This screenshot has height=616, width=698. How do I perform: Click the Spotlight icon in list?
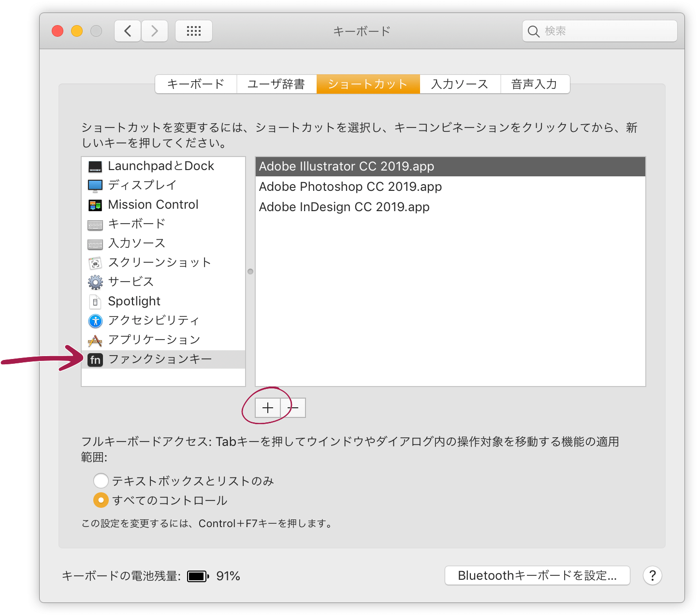coord(95,302)
